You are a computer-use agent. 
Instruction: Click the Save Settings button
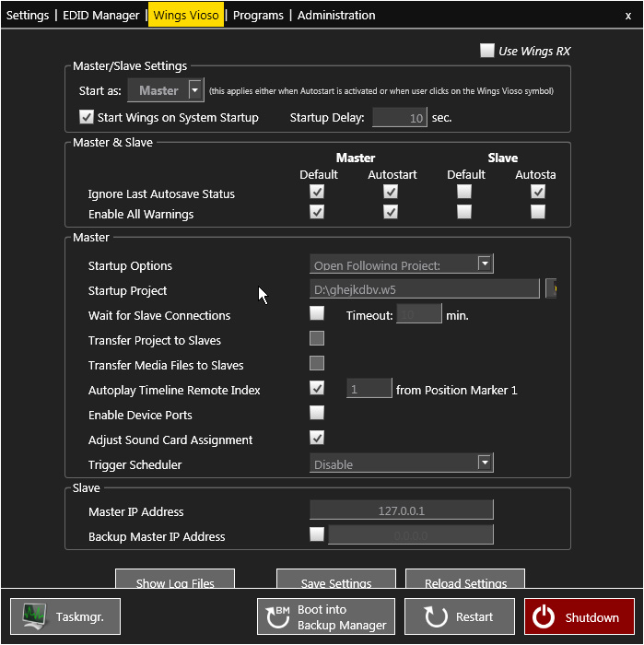[x=336, y=580]
